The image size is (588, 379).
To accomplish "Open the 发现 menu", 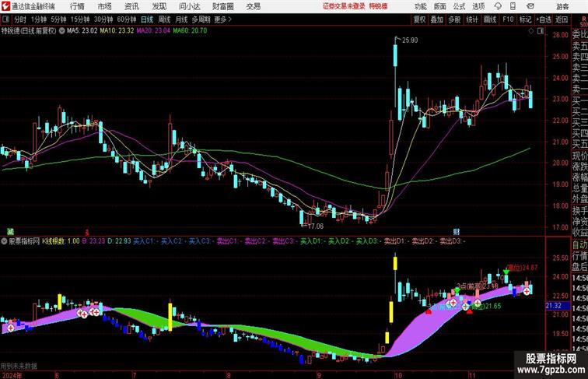I will pos(159,6).
